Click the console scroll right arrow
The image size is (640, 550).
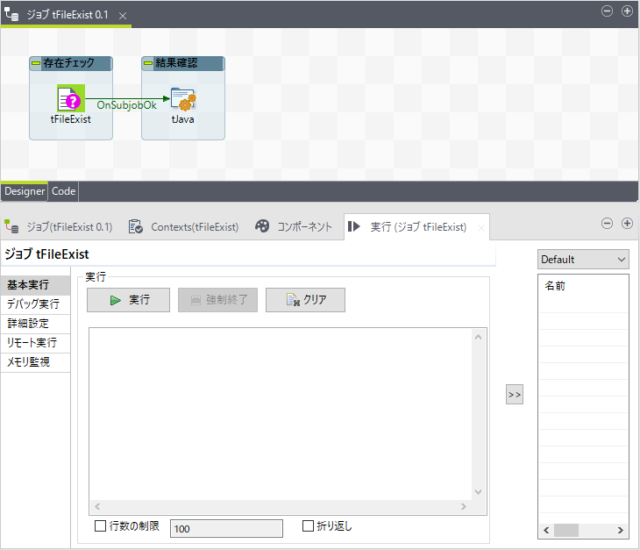click(464, 507)
